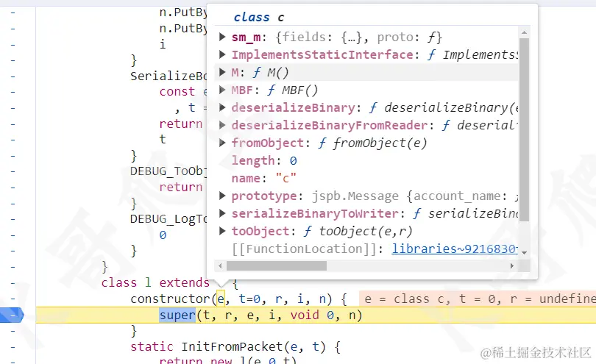Expand the sm_m property
The height and width of the screenshot is (364, 596).
(222, 37)
